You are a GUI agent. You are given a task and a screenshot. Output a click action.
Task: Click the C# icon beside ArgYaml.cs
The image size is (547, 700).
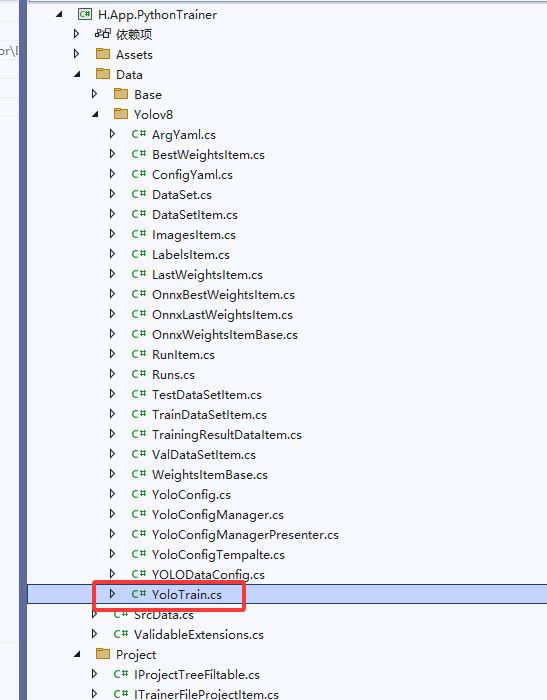pyautogui.click(x=139, y=134)
